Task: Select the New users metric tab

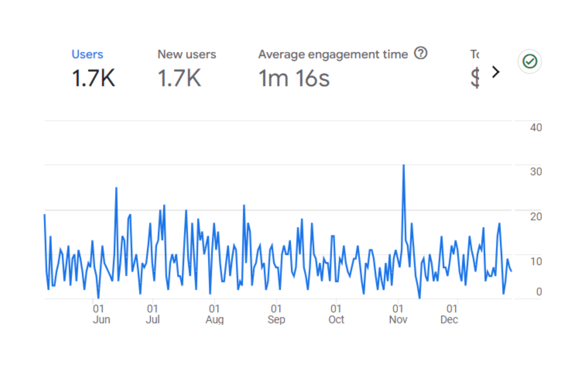Action: coord(187,54)
